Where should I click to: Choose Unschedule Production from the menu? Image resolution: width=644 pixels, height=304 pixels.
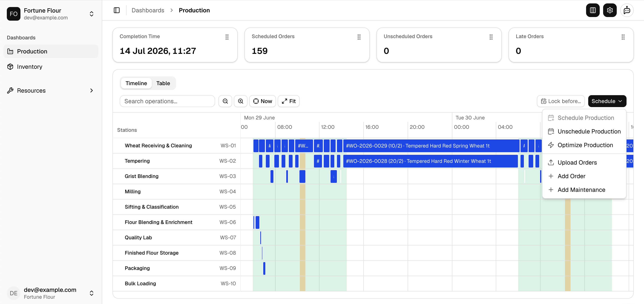tap(584, 132)
